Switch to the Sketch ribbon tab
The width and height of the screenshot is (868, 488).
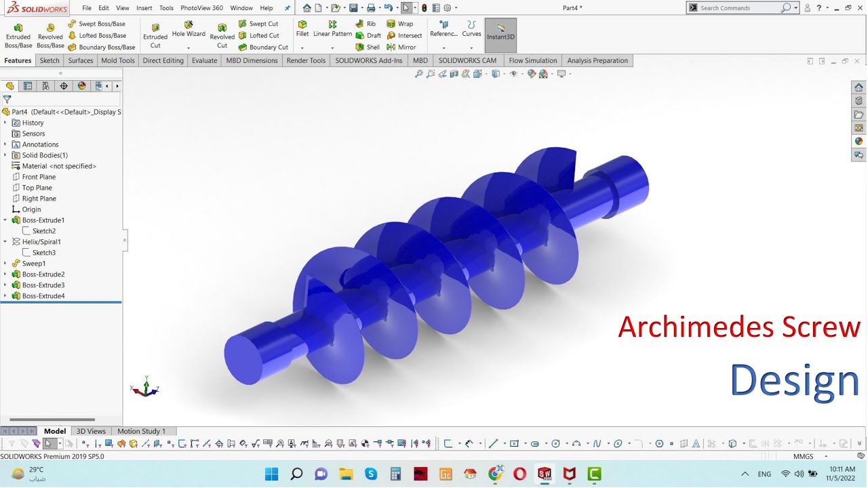(50, 60)
